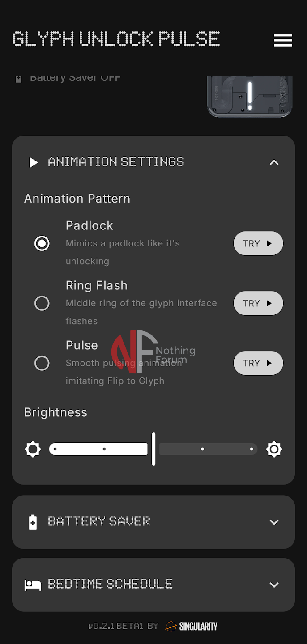Try the Padlock animation
Image resolution: width=307 pixels, height=644 pixels.
tap(258, 243)
